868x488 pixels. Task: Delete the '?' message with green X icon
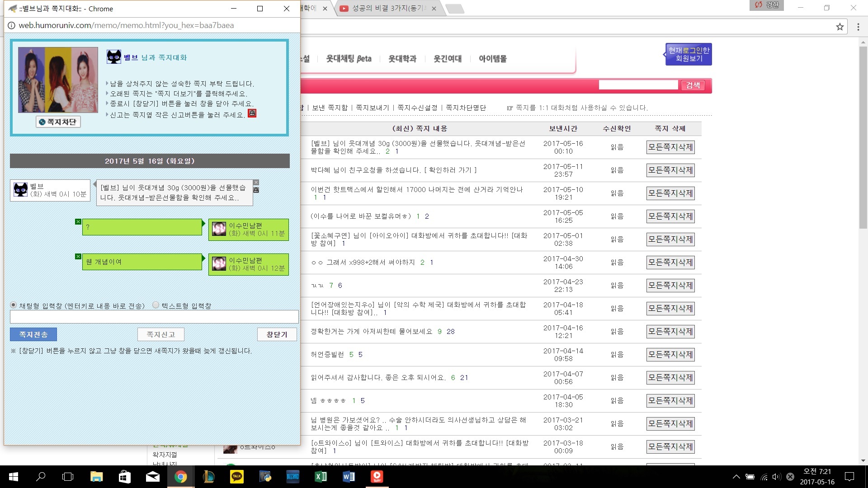coord(78,221)
